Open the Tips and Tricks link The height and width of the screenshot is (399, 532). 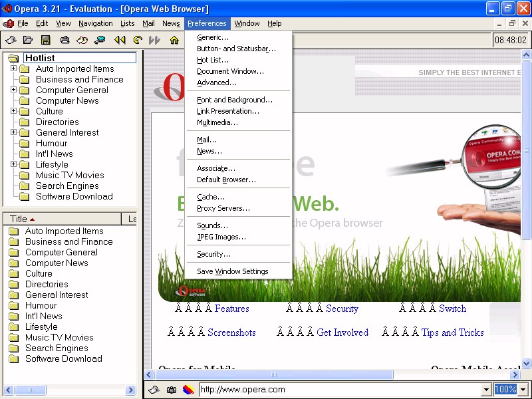453,332
